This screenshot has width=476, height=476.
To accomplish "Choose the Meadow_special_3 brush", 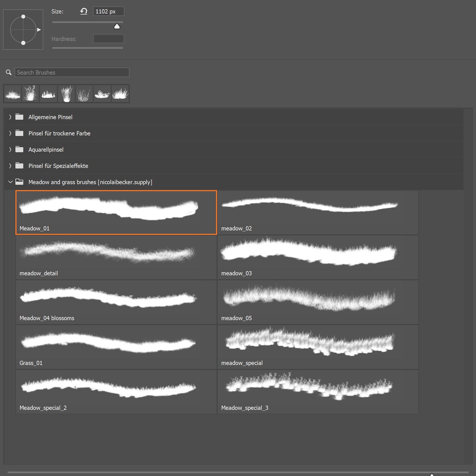I will tap(318, 392).
